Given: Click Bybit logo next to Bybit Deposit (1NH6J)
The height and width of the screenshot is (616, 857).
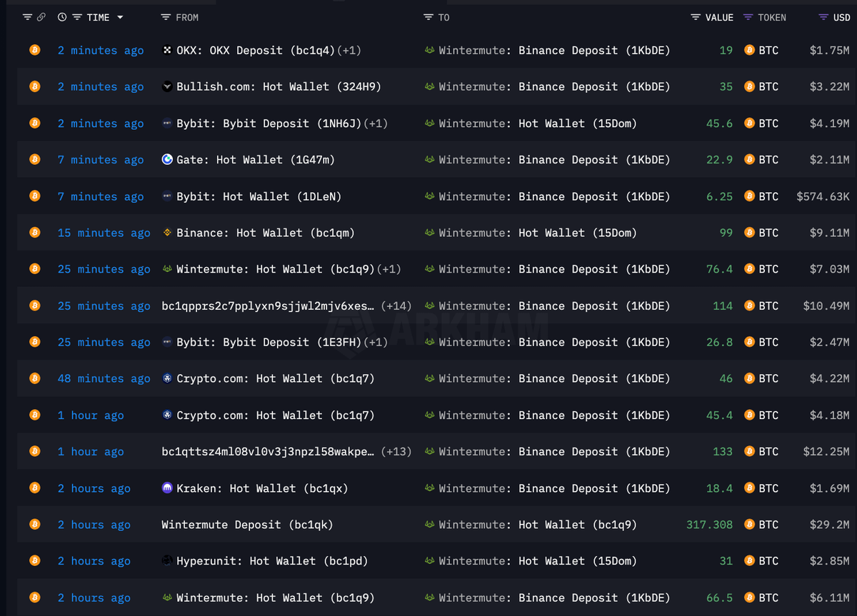Looking at the screenshot, I should (167, 123).
